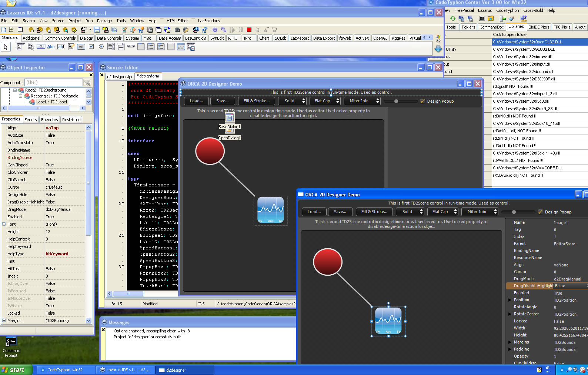The height and width of the screenshot is (375, 588).
Task: Open the Package menu in Lazarus IDE
Action: point(104,21)
